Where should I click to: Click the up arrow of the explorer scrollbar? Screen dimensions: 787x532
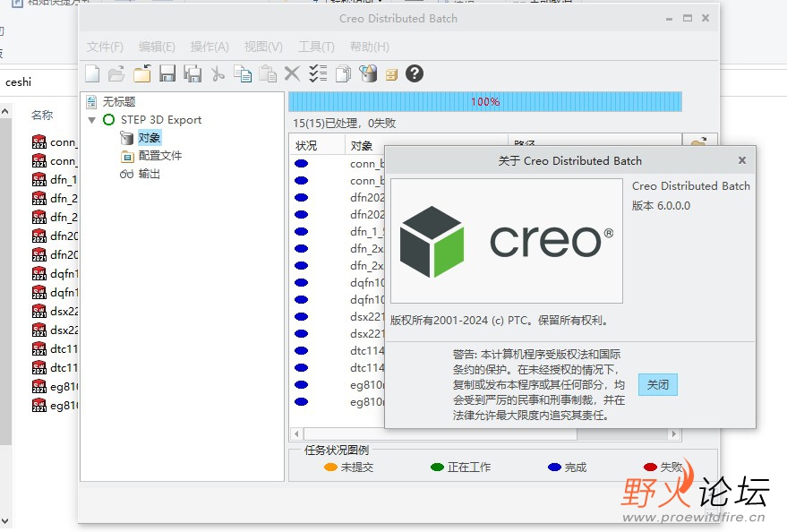click(x=5, y=111)
